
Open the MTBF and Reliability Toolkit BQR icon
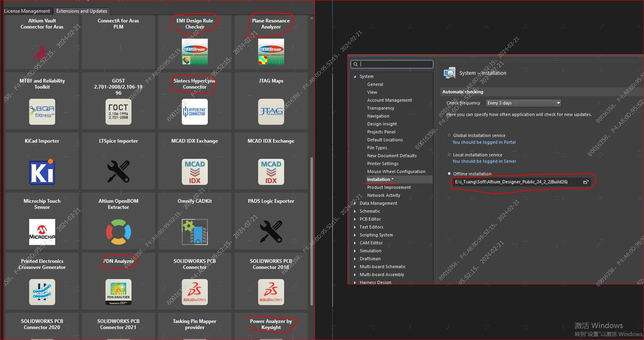coord(42,112)
